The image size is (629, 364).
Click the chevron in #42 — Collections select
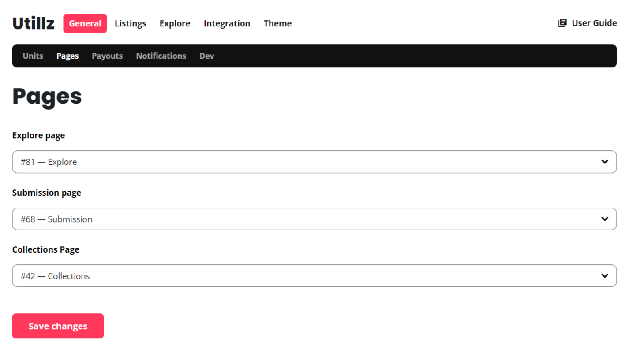pos(605,276)
